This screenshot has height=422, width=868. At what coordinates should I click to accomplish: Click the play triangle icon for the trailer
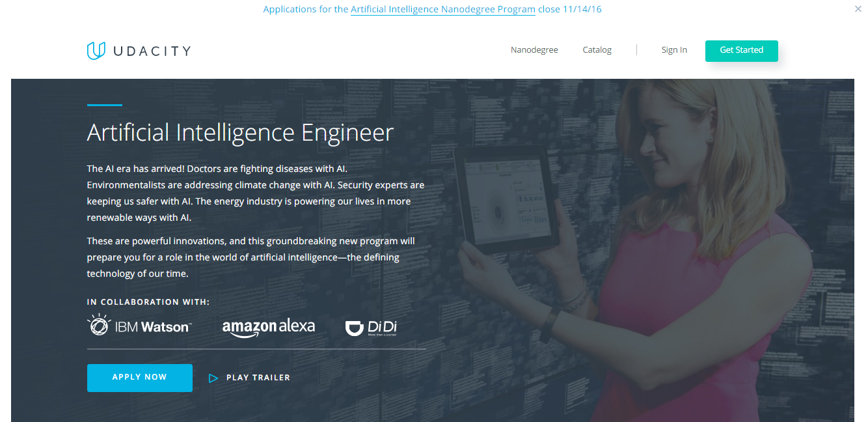point(213,378)
